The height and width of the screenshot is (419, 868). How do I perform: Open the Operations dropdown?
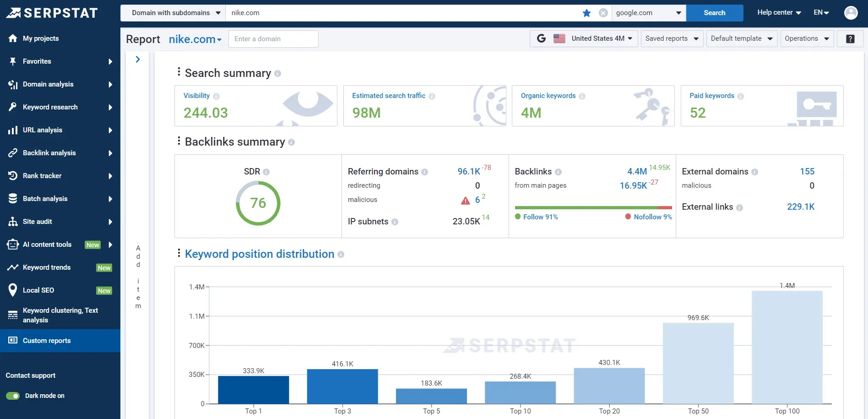pyautogui.click(x=807, y=38)
